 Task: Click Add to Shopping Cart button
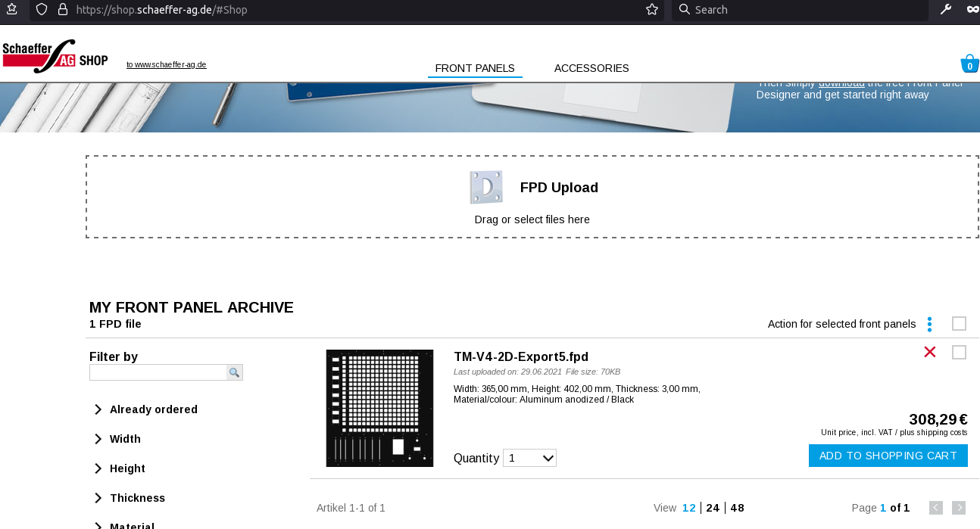tap(888, 456)
